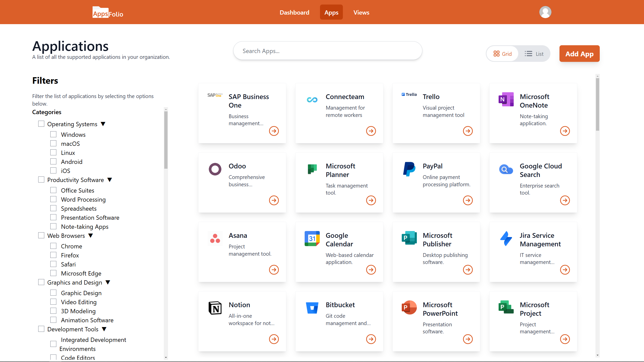Enable the Windows filter checkbox
The image size is (644, 362).
click(x=53, y=134)
